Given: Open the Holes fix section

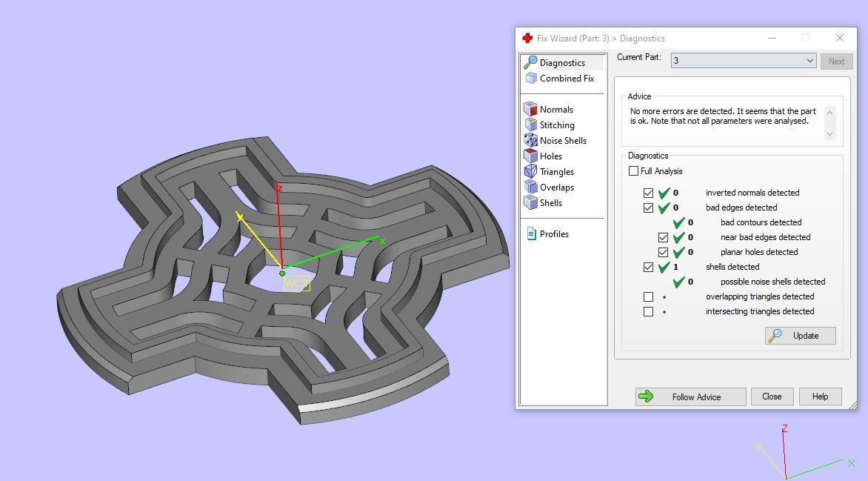Looking at the screenshot, I should coord(551,156).
